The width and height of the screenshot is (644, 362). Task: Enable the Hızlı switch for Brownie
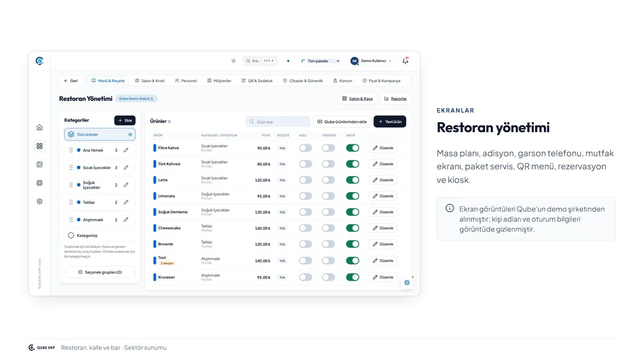point(305,244)
